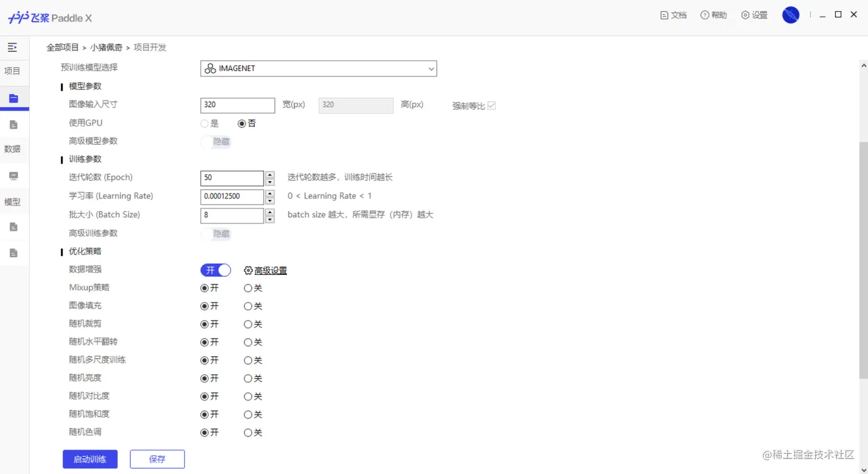Image resolution: width=868 pixels, height=474 pixels.
Task: Toggle the 高级训练参数 switch
Action: (x=216, y=234)
